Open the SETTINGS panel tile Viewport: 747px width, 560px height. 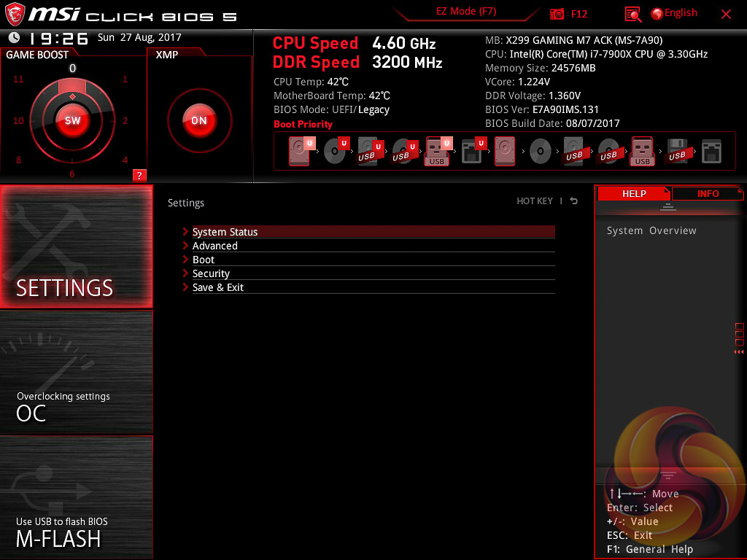pyautogui.click(x=76, y=246)
